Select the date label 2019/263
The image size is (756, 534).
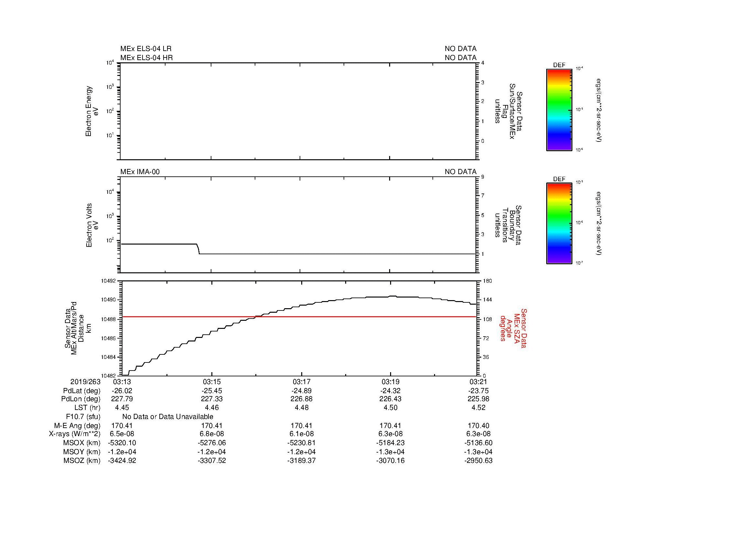pos(85,382)
